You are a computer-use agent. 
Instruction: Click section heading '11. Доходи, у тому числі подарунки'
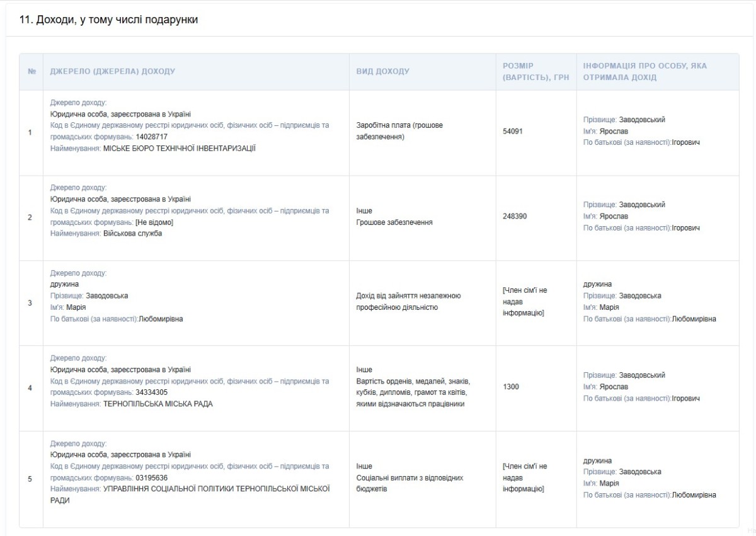point(109,20)
